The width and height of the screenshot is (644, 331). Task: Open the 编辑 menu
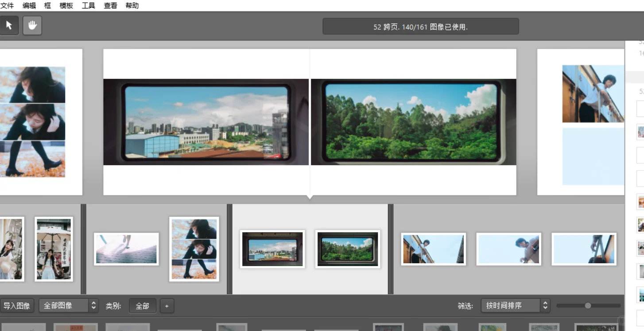[29, 6]
